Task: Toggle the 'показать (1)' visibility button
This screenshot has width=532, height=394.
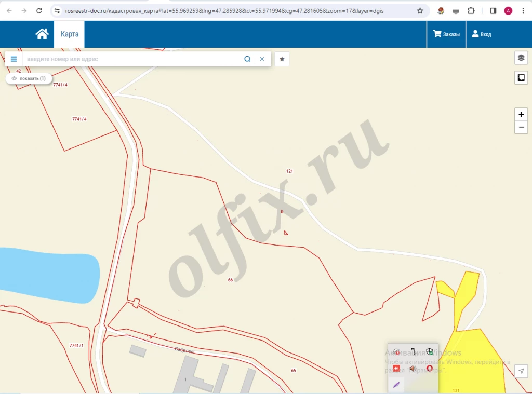Action: 29,78
